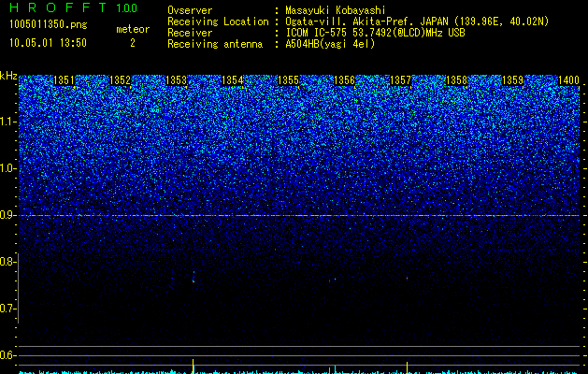The width and height of the screenshot is (588, 374).
Task: Click the 1355 time marker
Action: coord(288,80)
